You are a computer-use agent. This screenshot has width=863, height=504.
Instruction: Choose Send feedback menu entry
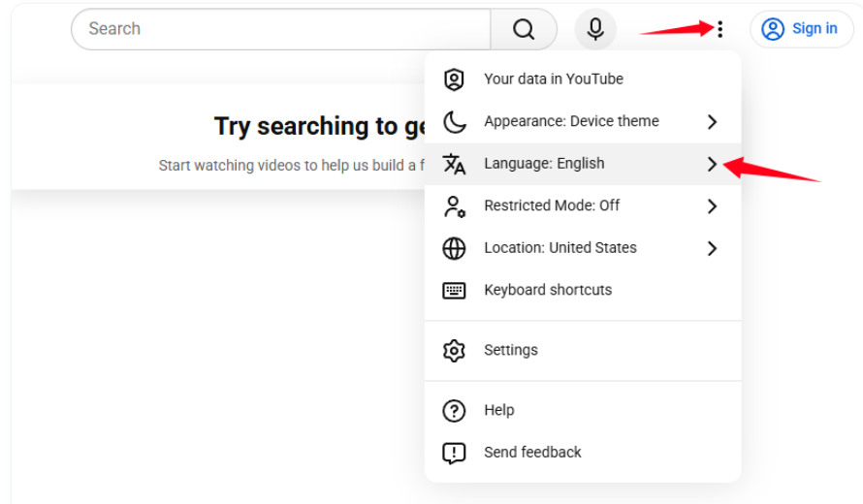pos(583,453)
